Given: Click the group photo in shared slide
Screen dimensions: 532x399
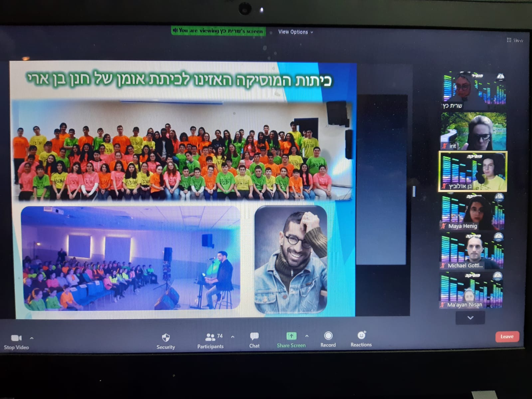Looking at the screenshot, I should coord(182,151).
